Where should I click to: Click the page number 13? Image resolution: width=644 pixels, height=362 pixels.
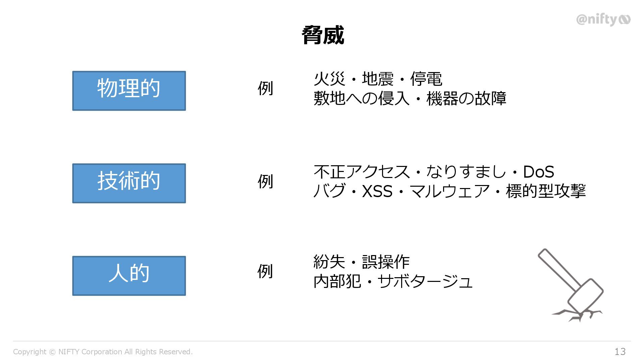pyautogui.click(x=620, y=352)
